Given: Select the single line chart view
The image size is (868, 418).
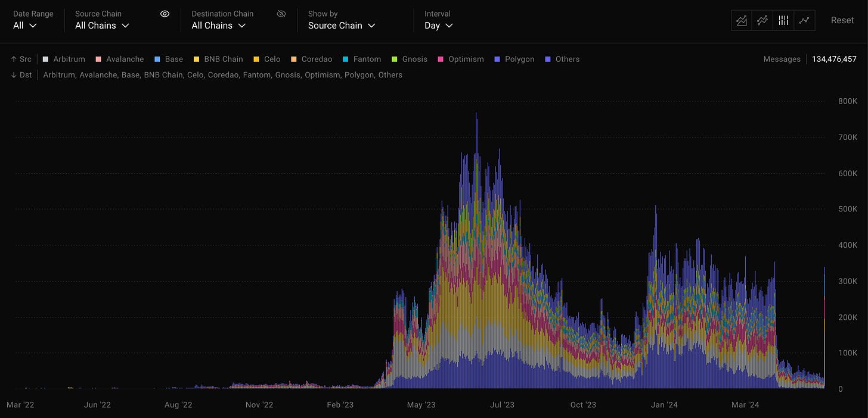Looking at the screenshot, I should pyautogui.click(x=804, y=20).
